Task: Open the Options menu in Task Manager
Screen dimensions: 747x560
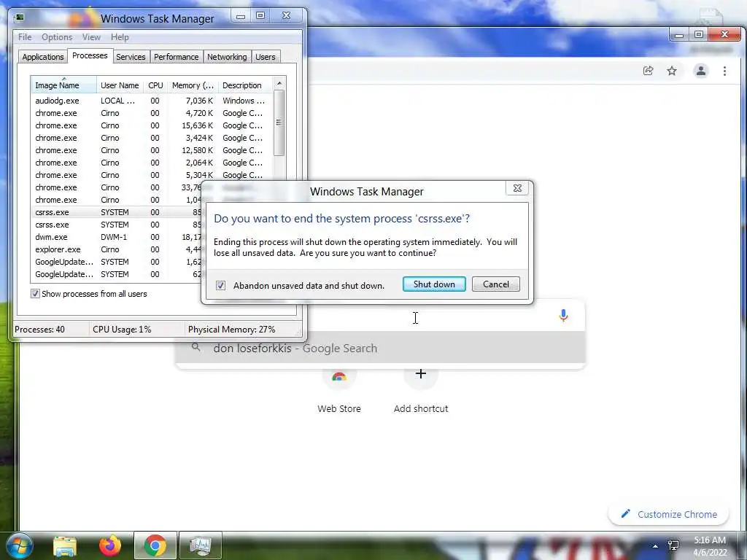Action: click(57, 37)
